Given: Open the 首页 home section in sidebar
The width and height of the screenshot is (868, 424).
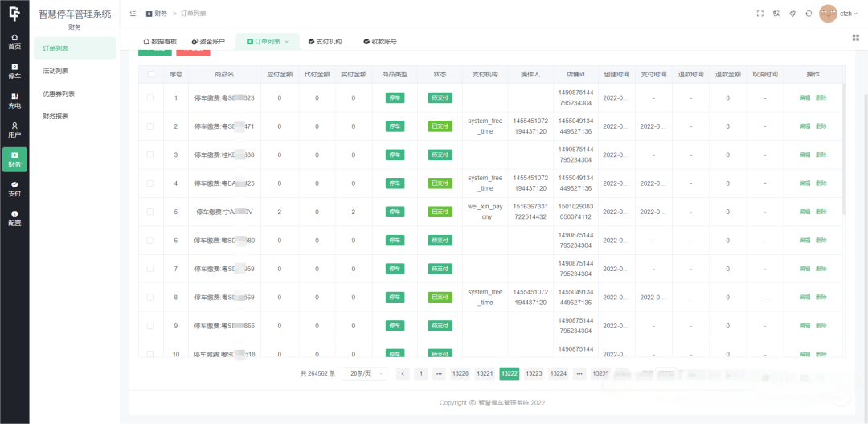Looking at the screenshot, I should (x=14, y=42).
